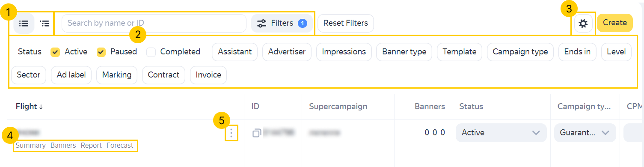
Task: Sort by Flight column arrow
Action: coord(41,107)
